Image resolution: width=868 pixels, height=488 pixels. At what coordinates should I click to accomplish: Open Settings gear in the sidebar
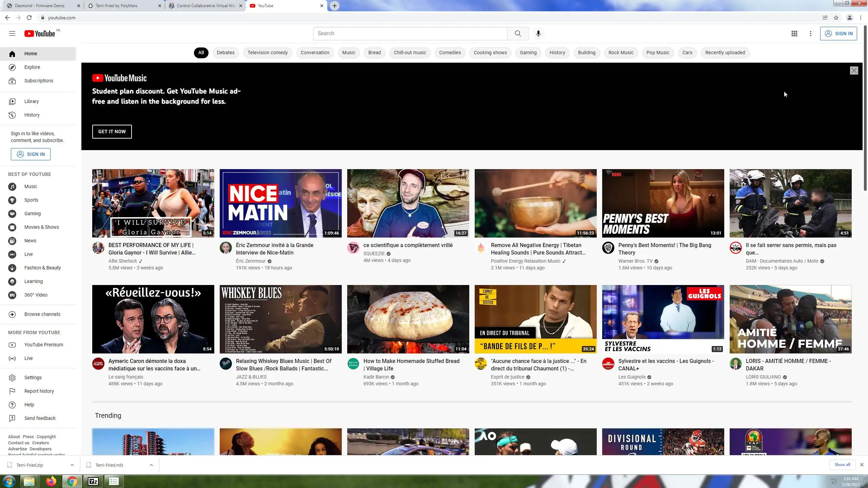click(x=12, y=378)
